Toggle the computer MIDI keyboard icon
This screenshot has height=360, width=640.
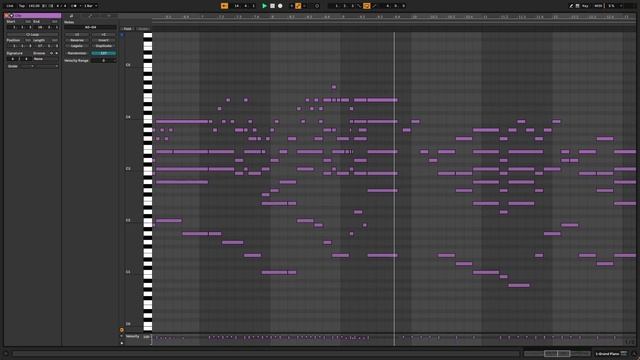pyautogui.click(x=577, y=6)
